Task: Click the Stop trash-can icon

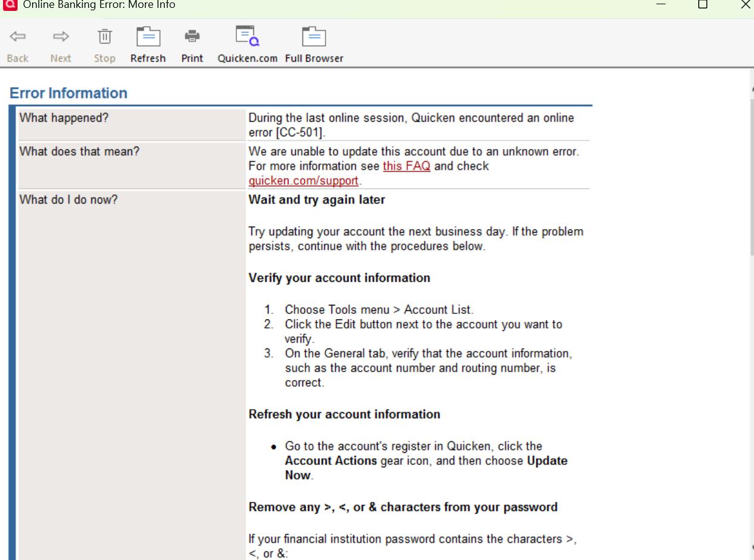Action: click(104, 37)
